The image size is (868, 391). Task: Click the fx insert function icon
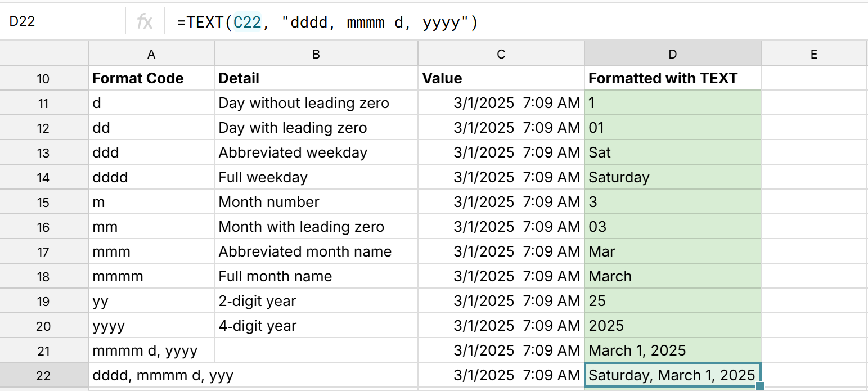[145, 22]
